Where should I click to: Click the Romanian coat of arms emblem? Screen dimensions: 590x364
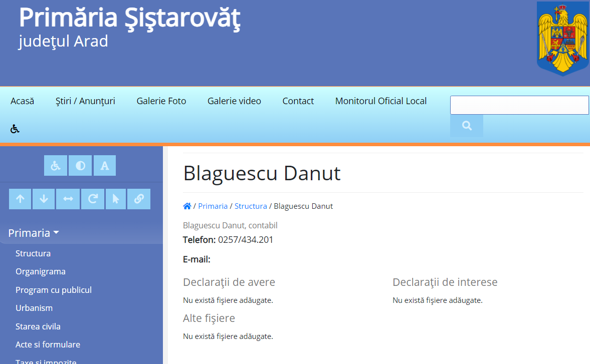(x=562, y=38)
